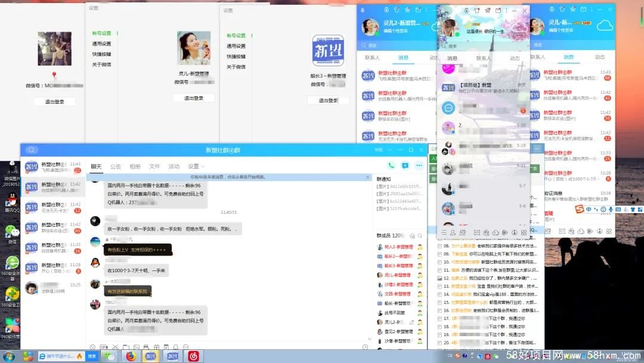Click the envelope mail icon in the middle QQ window
Viewport: 644px width, 363px height.
point(498,10)
